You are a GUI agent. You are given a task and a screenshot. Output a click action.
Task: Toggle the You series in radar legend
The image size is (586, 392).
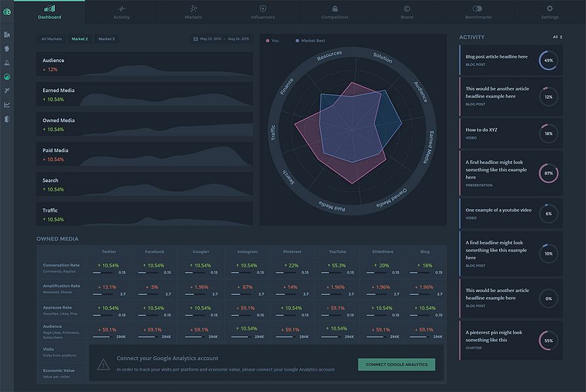coord(272,41)
